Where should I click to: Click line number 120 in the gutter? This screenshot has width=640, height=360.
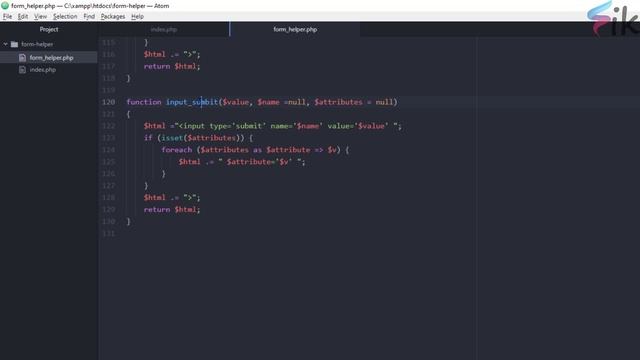(x=109, y=102)
